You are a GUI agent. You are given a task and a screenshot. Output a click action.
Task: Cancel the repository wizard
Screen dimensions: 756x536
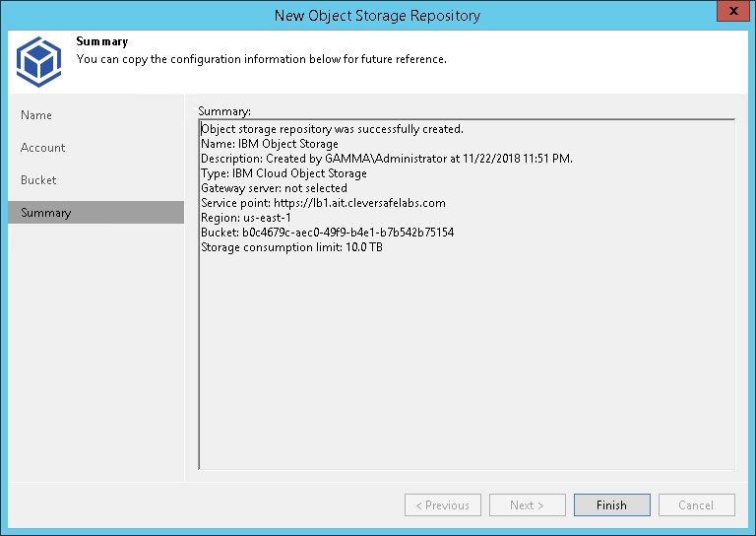coord(696,505)
